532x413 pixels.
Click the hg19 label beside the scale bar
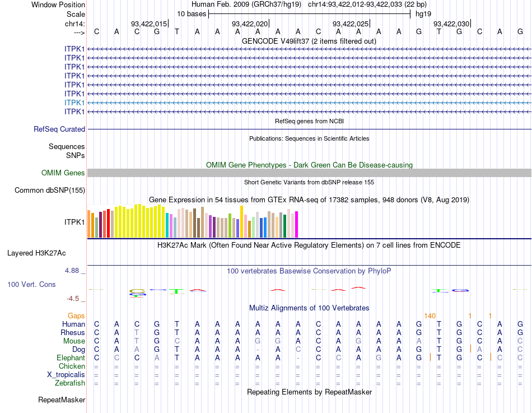pos(423,14)
